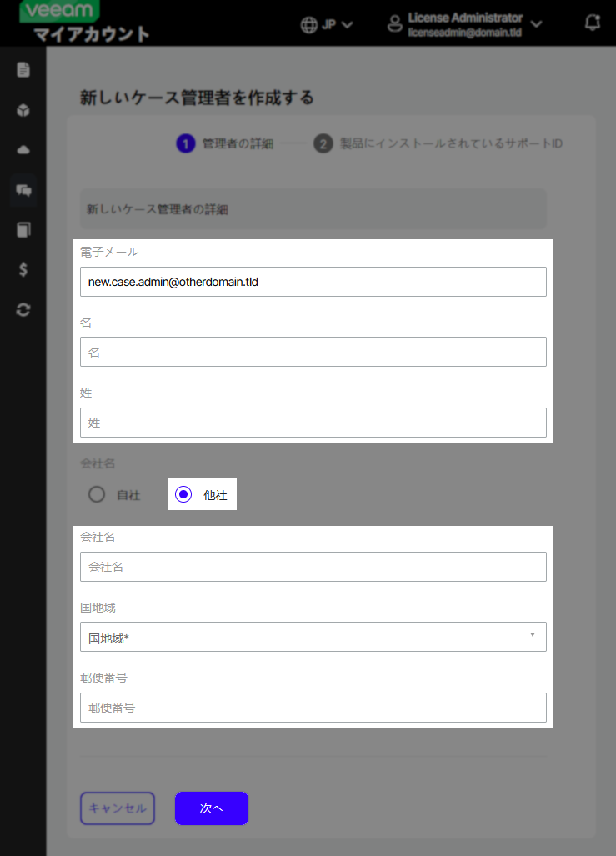Open notifications bell icon
The image size is (616, 856).
[593, 23]
